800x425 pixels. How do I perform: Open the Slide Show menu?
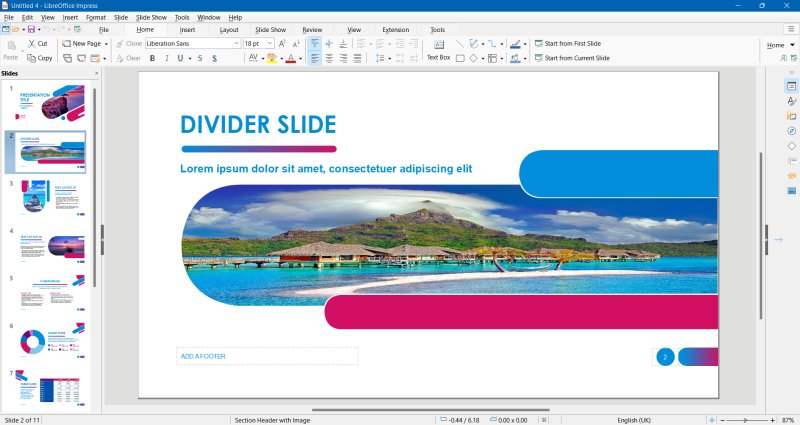coord(151,17)
